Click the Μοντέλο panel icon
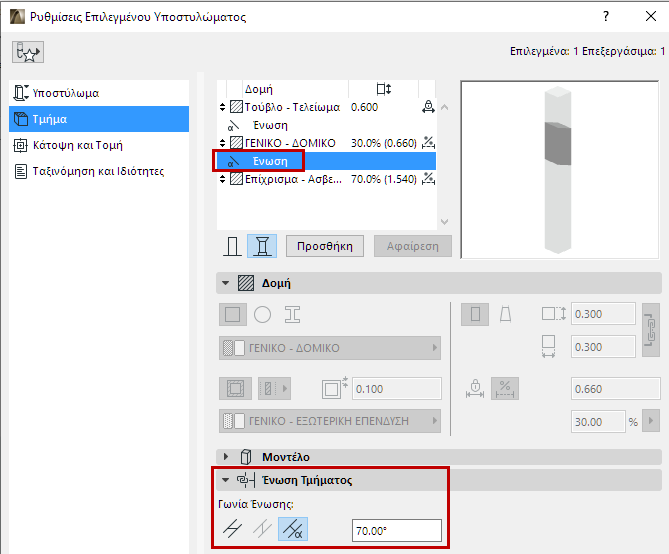 pyautogui.click(x=246, y=457)
